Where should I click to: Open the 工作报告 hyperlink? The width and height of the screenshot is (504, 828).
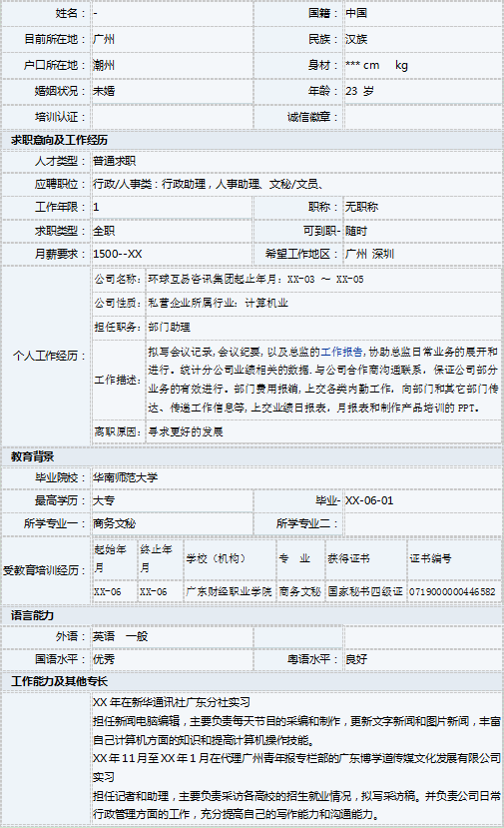[341, 352]
